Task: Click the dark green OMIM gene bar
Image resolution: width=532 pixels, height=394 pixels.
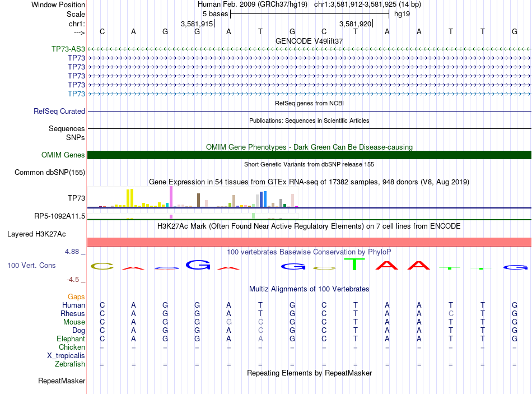Action: [309, 155]
